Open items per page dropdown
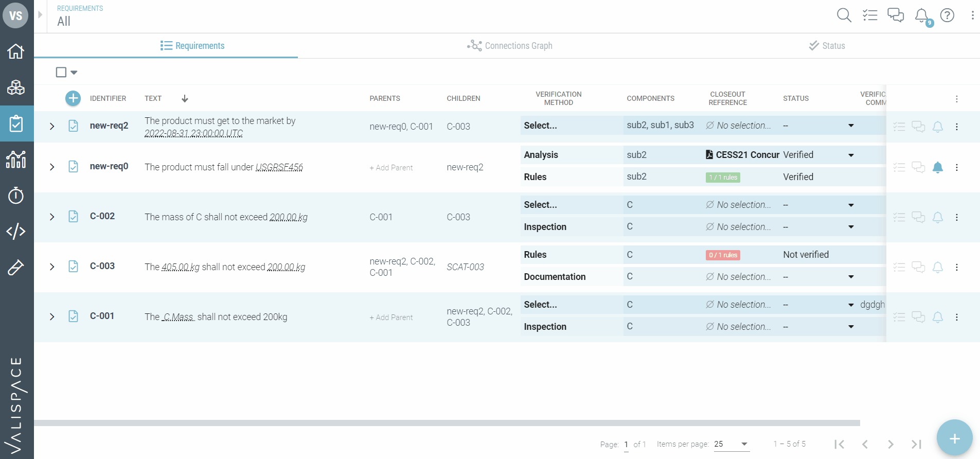Viewport: 980px width, 459px height. click(x=732, y=444)
